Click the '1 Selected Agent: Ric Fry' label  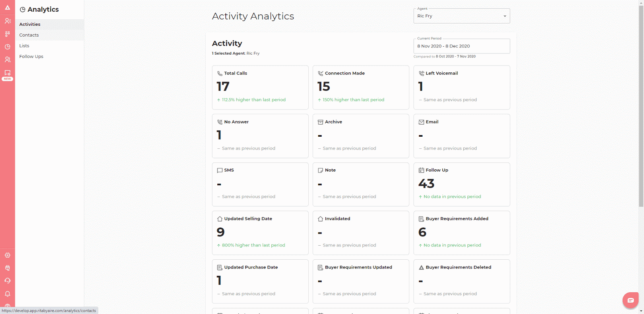235,53
